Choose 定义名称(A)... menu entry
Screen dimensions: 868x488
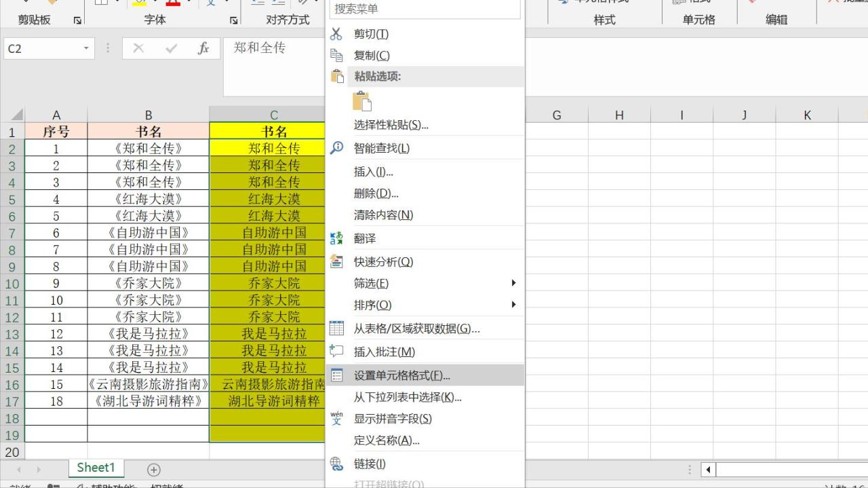pos(425,440)
